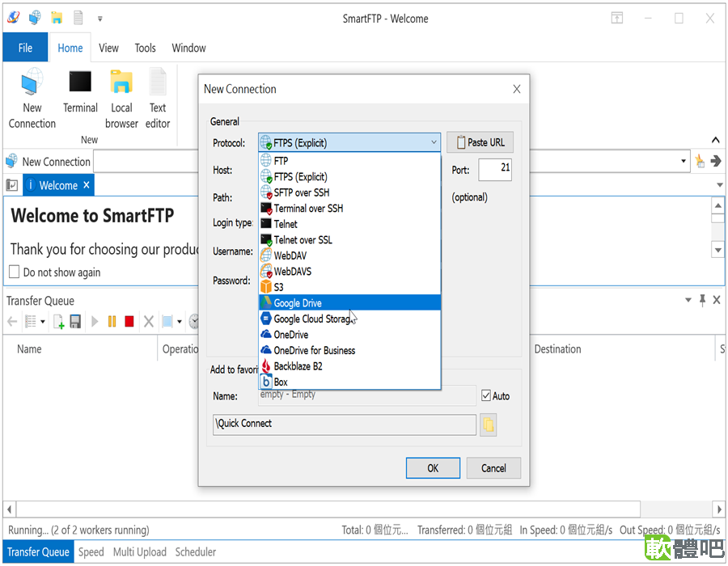Select Box protocol entry
This screenshot has width=728, height=566.
349,382
